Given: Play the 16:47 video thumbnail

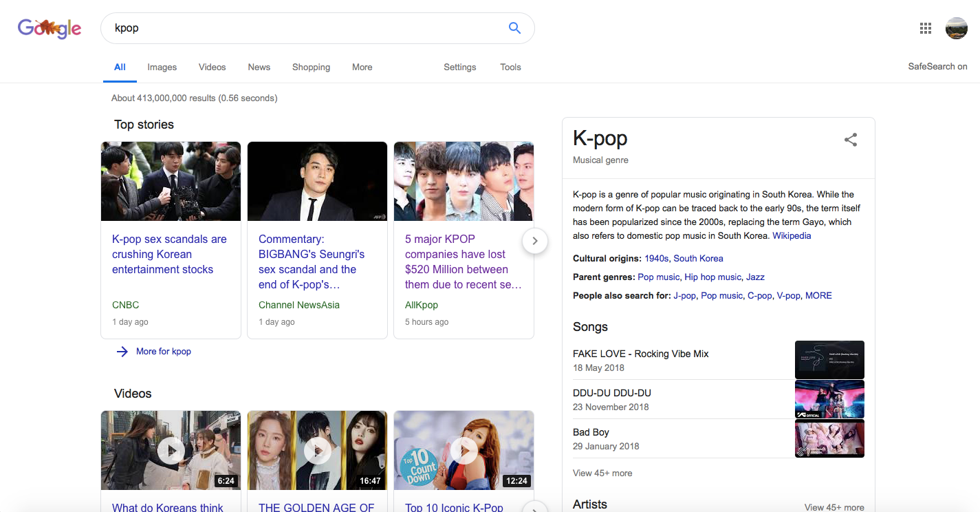Looking at the screenshot, I should tap(317, 450).
